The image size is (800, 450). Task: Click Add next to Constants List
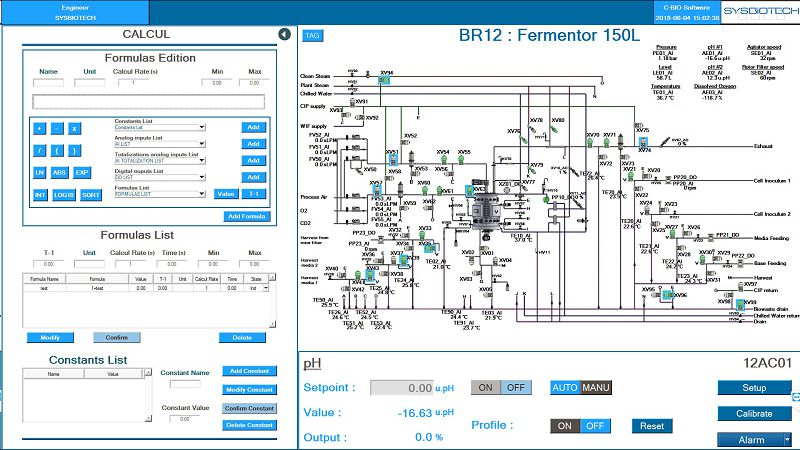[254, 128]
